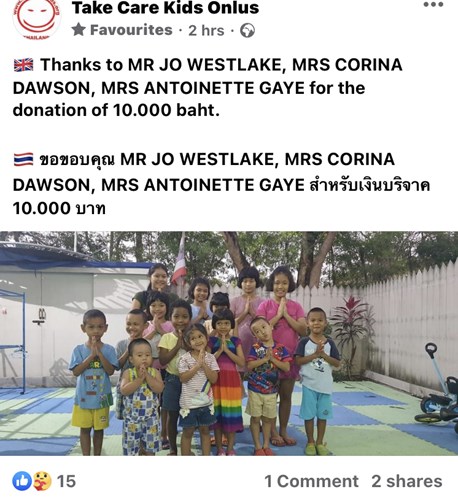Image resolution: width=458 pixels, height=500 pixels.
Task: Click the blue Like reaction icon
Action: [22, 481]
